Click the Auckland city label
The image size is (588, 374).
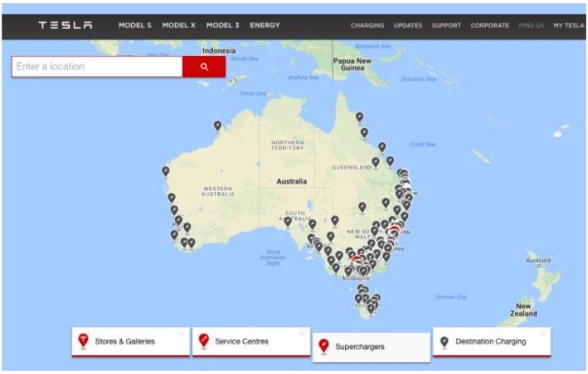click(x=538, y=260)
